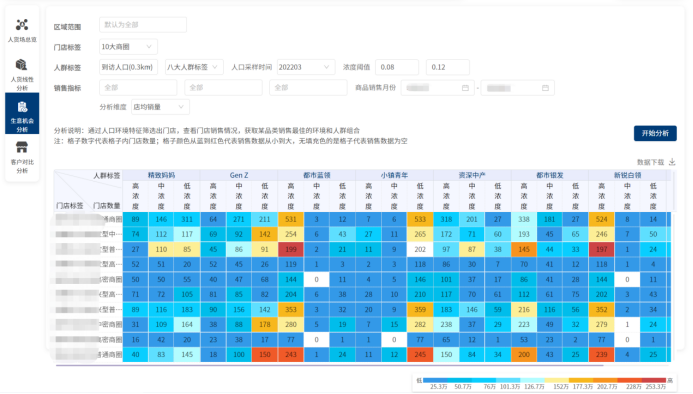This screenshot has width=693, height=394.
Task: Click the red cell showing 199
Action: point(291,249)
